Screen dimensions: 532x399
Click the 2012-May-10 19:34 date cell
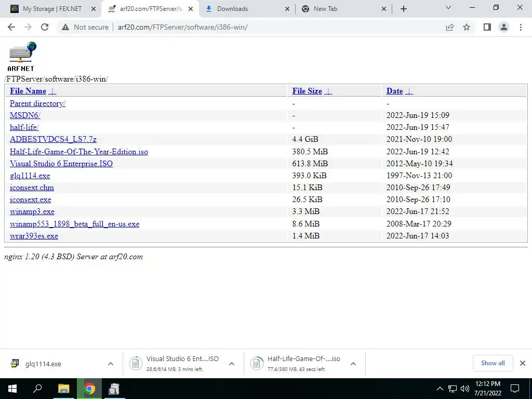click(x=419, y=164)
